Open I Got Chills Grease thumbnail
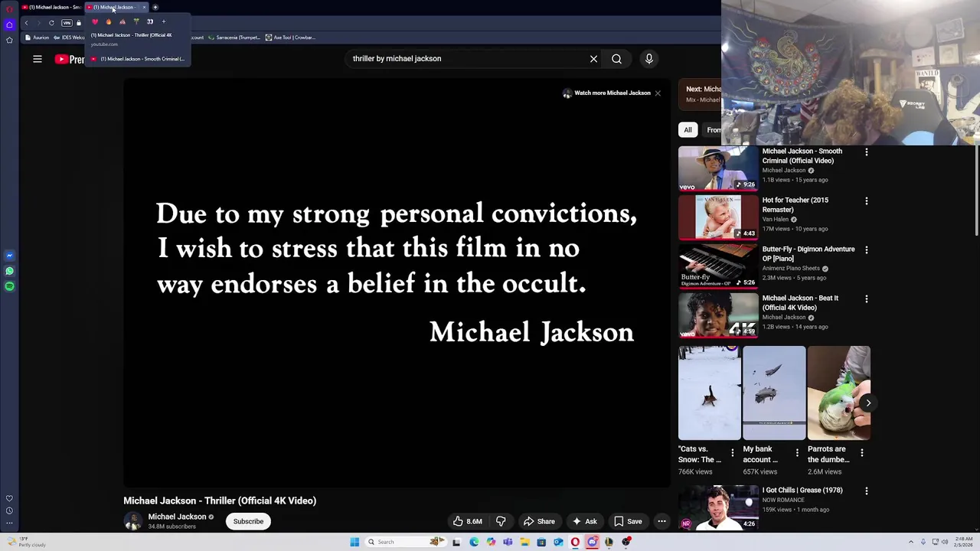The width and height of the screenshot is (980, 551). coord(718,507)
